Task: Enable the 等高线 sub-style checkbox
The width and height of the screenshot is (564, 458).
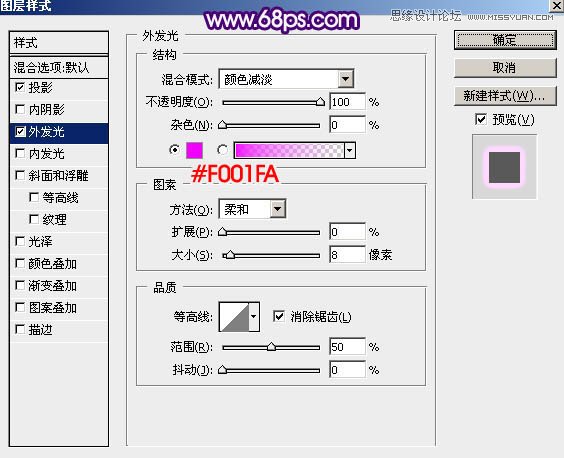Action: (34, 198)
